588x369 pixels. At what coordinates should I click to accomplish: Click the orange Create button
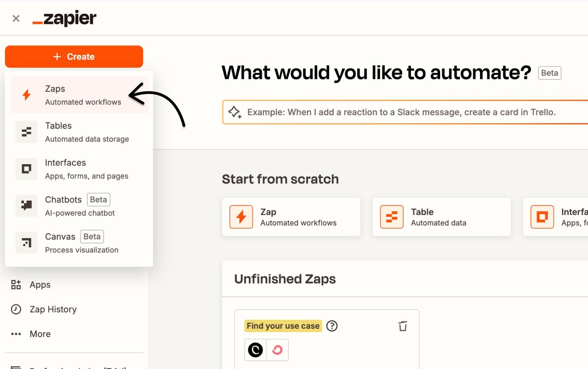pos(74,56)
